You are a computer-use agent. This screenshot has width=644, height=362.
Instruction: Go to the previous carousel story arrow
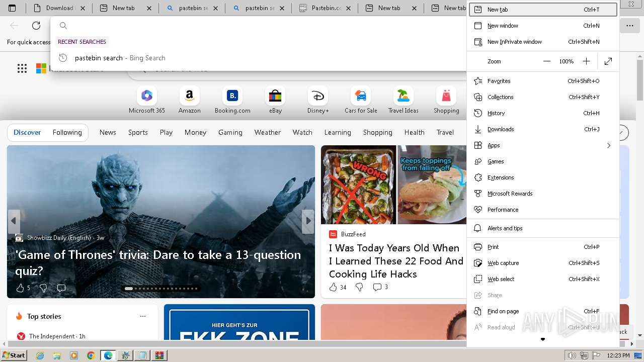[14, 221]
